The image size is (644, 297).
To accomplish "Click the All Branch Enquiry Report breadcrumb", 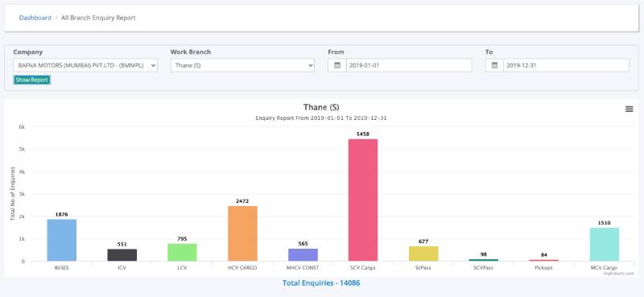I will pos(98,18).
